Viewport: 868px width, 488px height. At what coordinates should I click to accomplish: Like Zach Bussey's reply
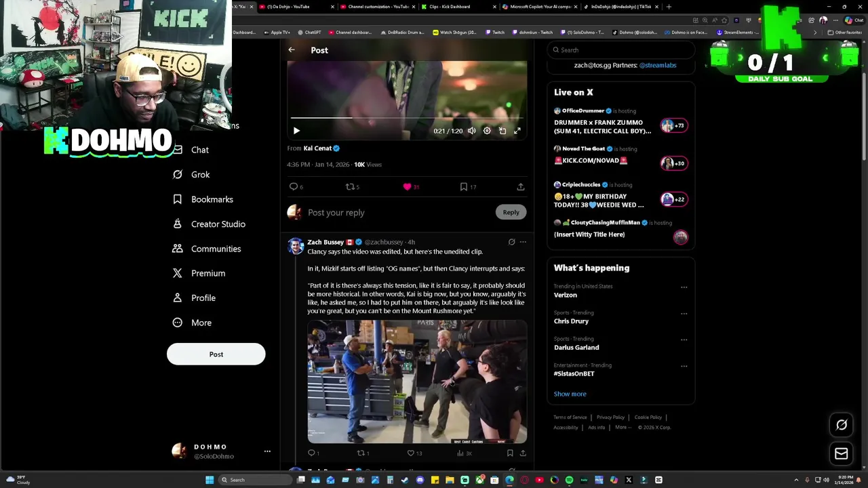[x=411, y=453]
